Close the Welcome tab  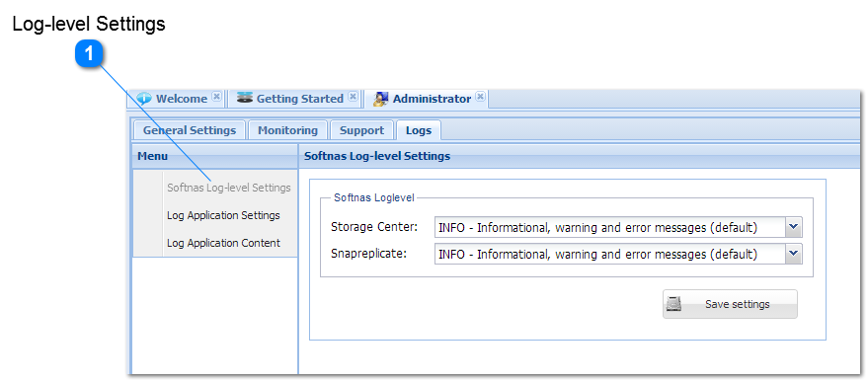tap(216, 97)
